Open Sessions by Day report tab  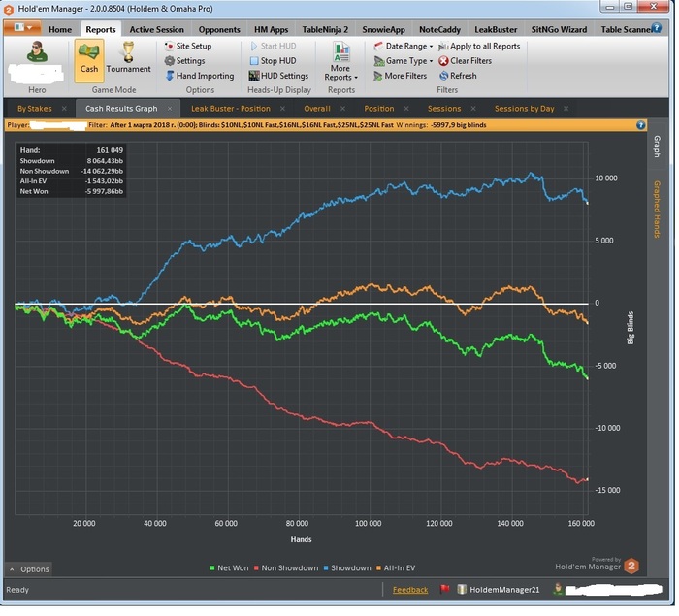(x=525, y=109)
